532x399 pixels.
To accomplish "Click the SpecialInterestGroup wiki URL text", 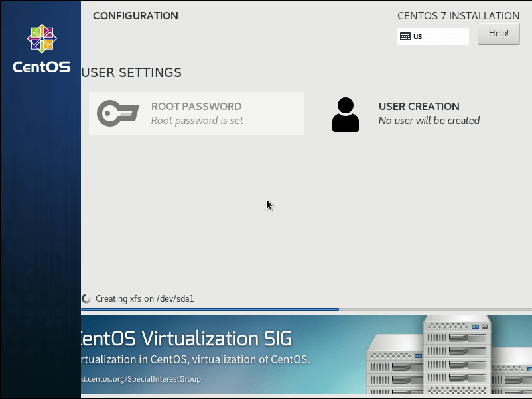I will pyautogui.click(x=141, y=378).
